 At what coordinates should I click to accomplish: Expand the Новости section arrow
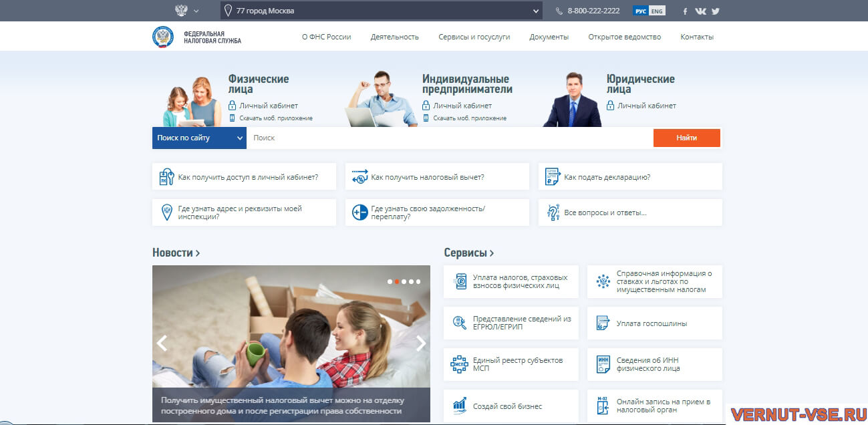(x=197, y=253)
